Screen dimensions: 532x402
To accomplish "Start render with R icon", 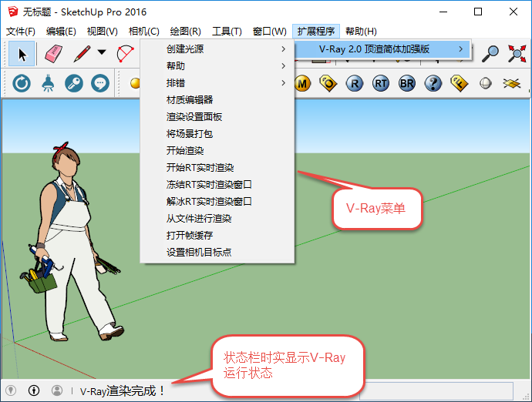I will 355,83.
